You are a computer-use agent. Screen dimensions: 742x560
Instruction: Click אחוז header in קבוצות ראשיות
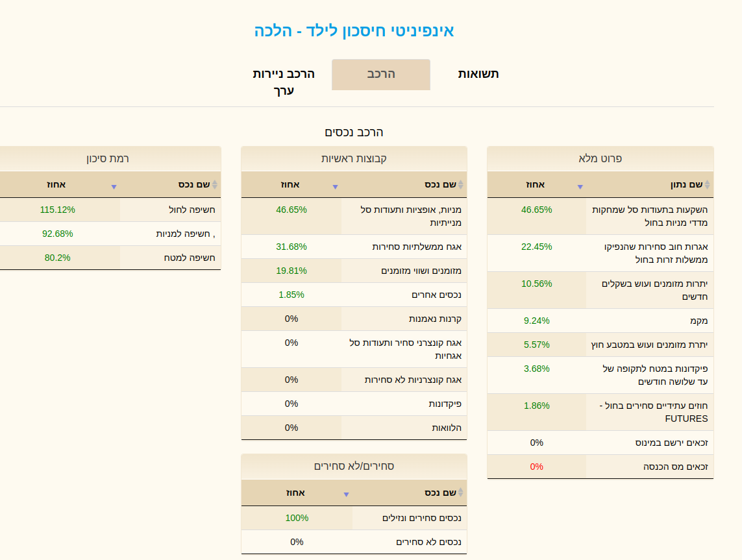point(291,184)
